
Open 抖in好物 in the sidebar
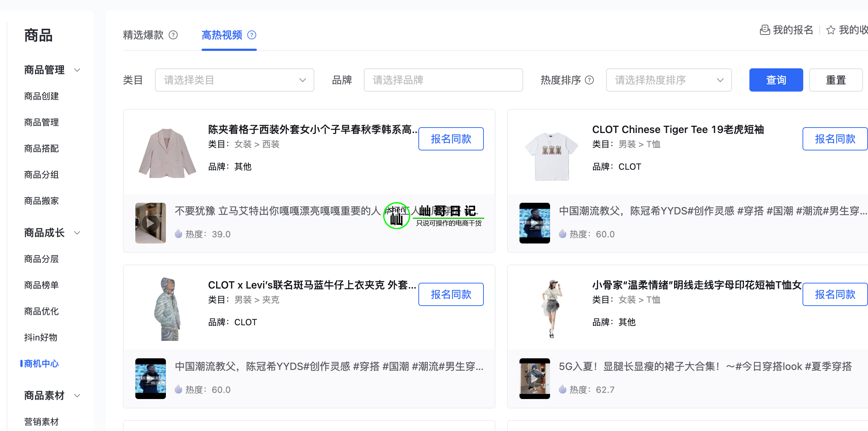(41, 337)
